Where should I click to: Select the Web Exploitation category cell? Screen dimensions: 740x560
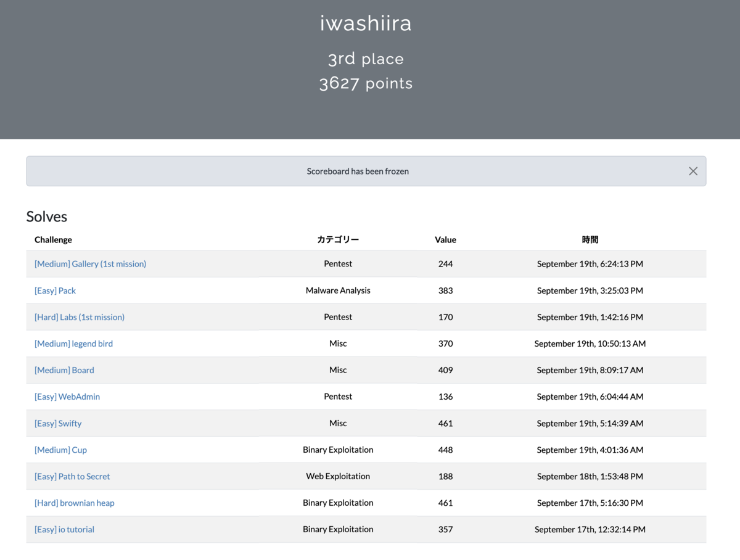(338, 476)
